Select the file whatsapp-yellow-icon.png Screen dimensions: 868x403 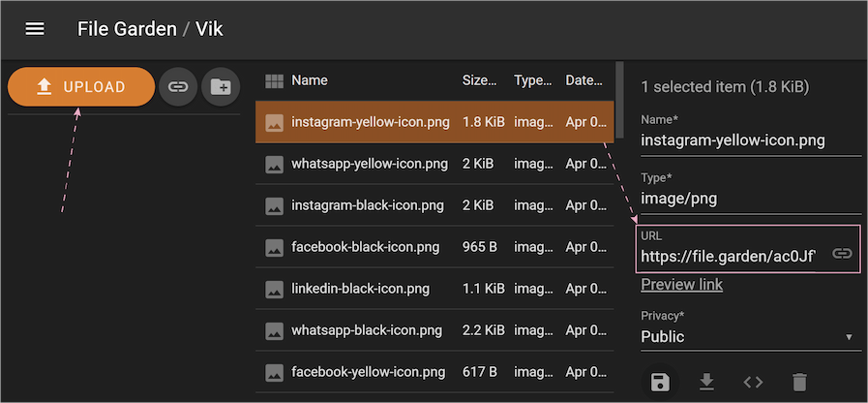point(434,164)
